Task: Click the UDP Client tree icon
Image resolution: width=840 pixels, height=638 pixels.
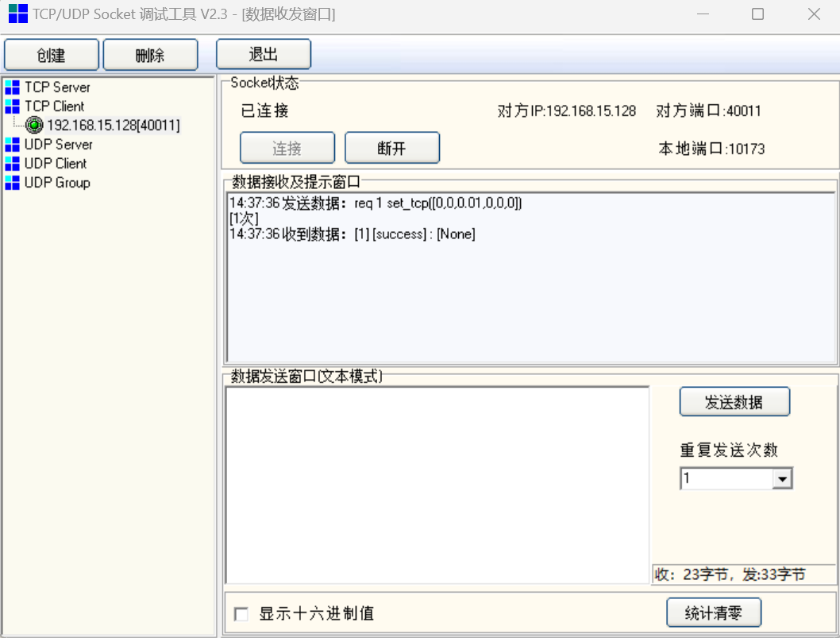Action: click(x=12, y=163)
